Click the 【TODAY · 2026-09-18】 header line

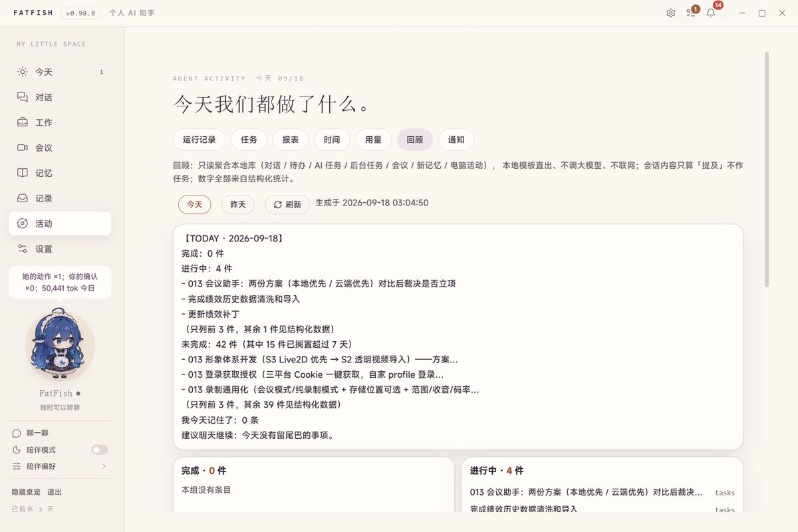(x=233, y=238)
